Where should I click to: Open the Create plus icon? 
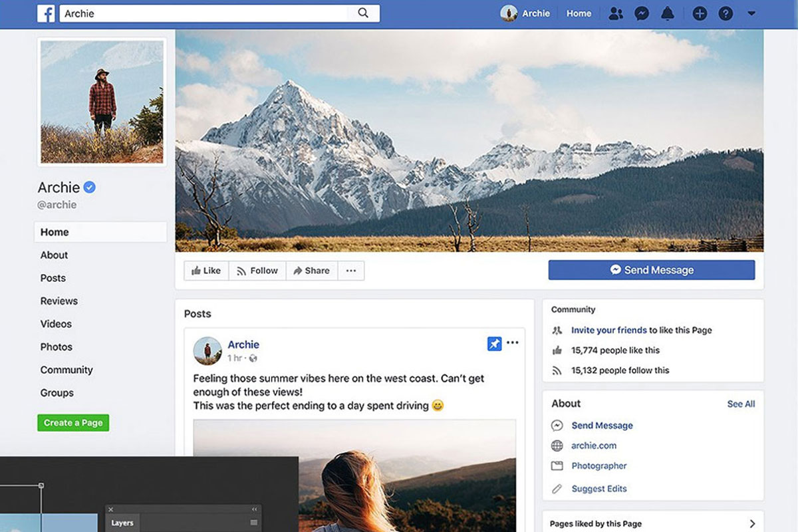[700, 13]
